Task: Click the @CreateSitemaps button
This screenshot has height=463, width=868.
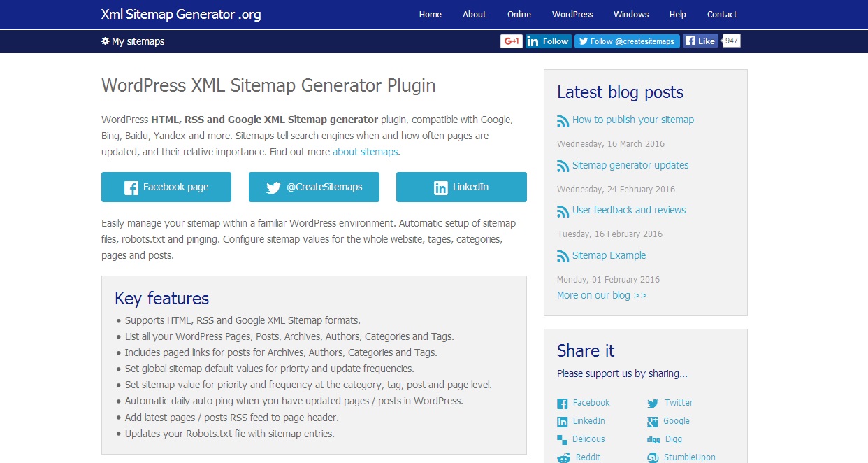Action: pyautogui.click(x=313, y=187)
